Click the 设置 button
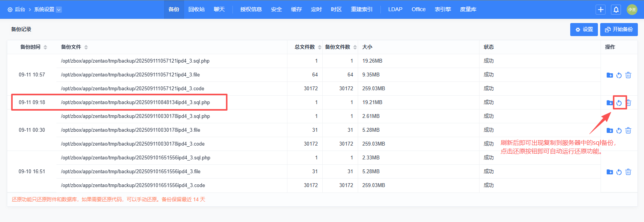644x222 pixels. [584, 30]
